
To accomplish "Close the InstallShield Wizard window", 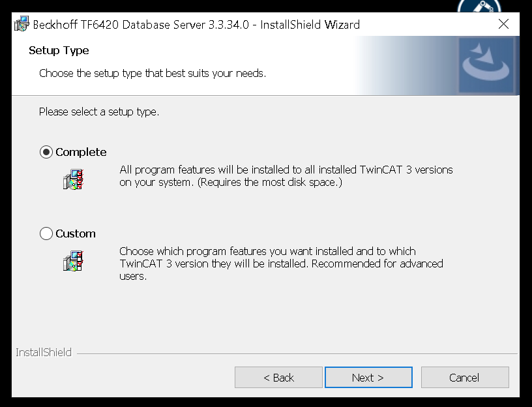I will 503,24.
